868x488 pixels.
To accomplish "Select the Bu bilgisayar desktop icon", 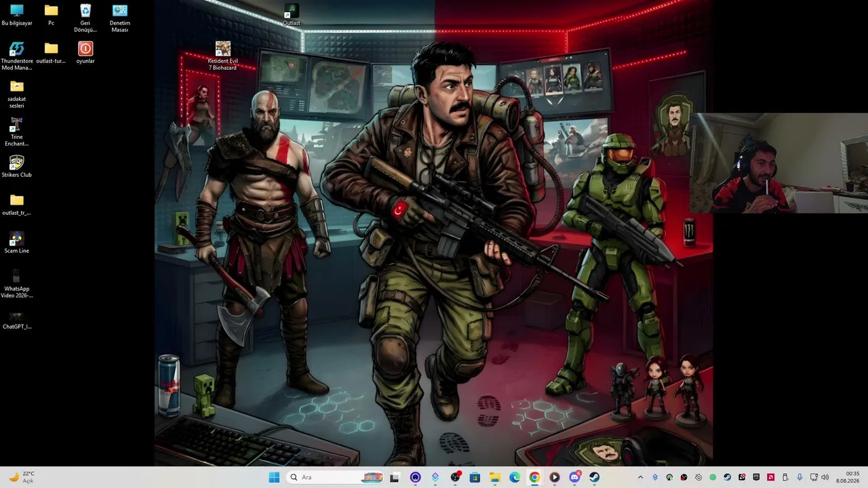I will 17,15.
